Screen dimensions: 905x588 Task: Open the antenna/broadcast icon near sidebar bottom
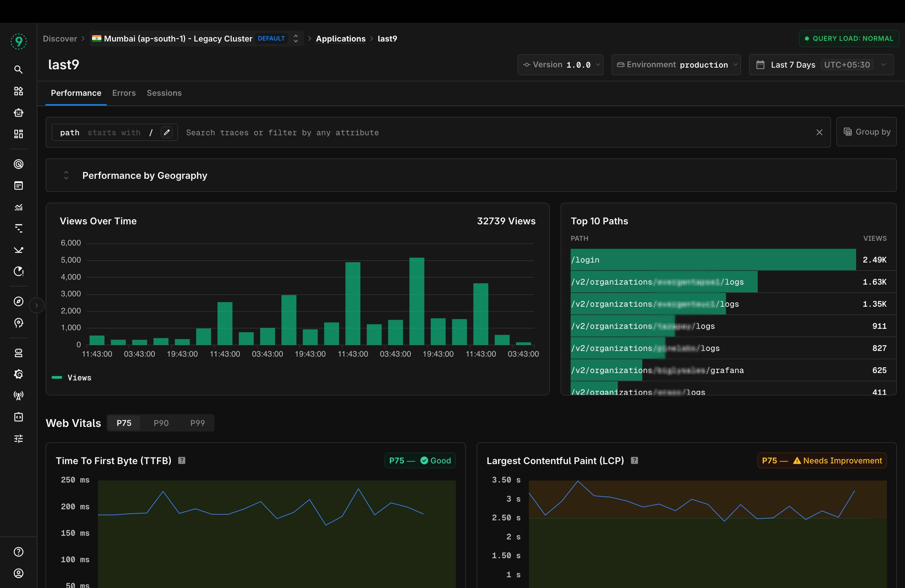coord(18,395)
